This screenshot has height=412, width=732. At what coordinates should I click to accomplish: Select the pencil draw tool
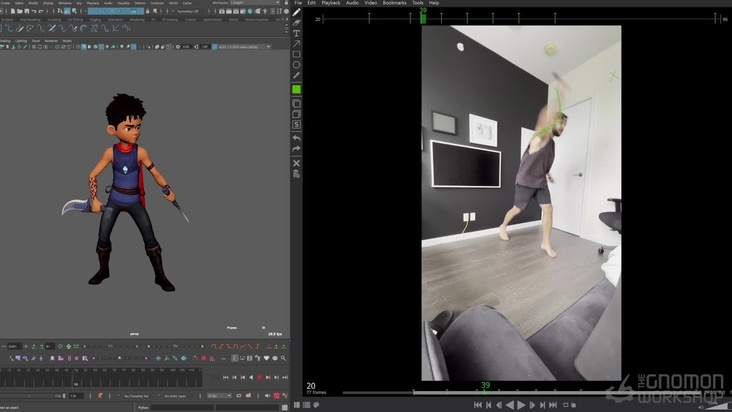[297, 12]
